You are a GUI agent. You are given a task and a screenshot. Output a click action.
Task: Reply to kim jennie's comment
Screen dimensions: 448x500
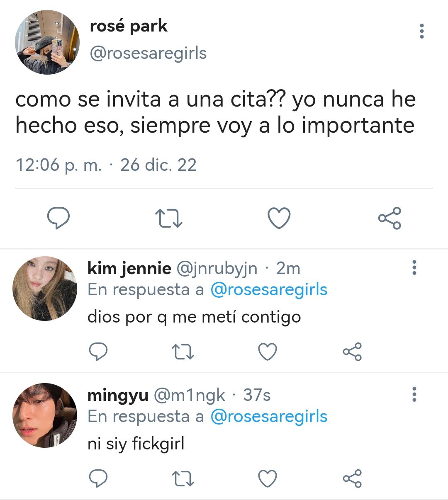tap(98, 352)
